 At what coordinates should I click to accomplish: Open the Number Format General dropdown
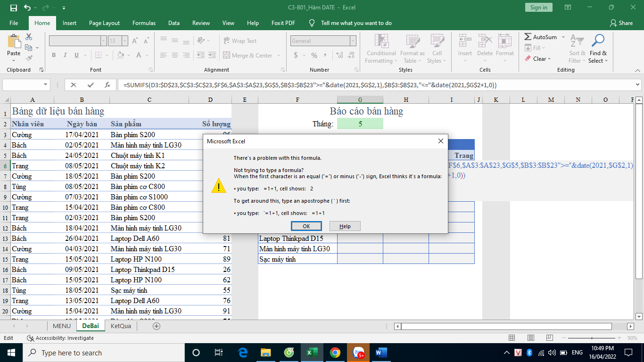pos(353,41)
